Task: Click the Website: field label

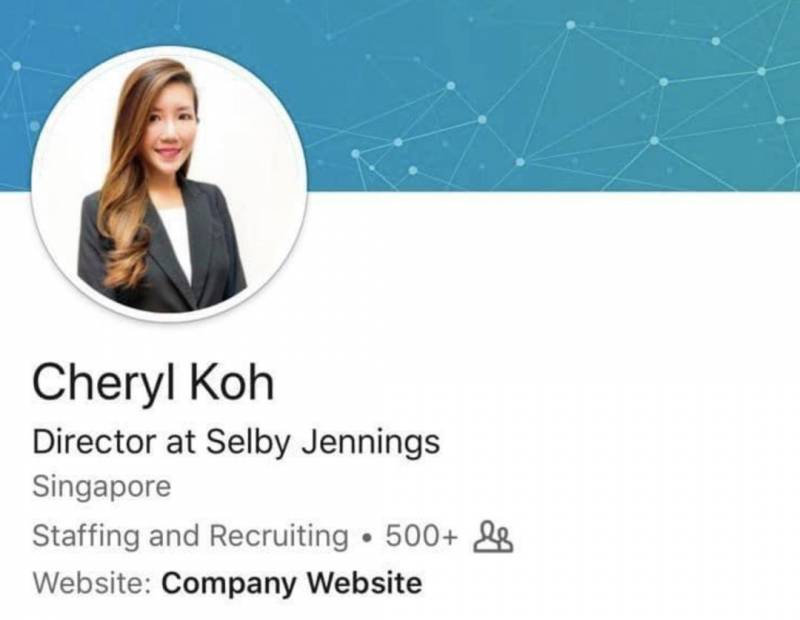Action: tap(92, 583)
